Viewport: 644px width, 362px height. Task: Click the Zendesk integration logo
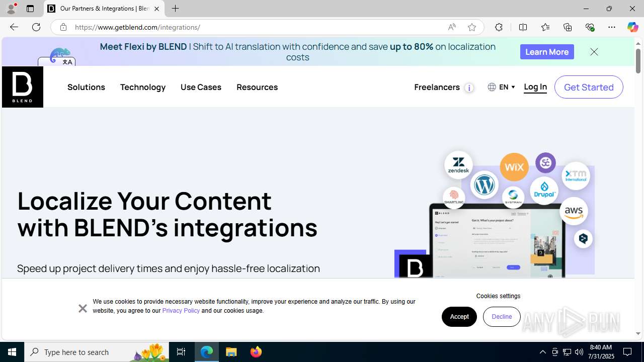click(458, 165)
